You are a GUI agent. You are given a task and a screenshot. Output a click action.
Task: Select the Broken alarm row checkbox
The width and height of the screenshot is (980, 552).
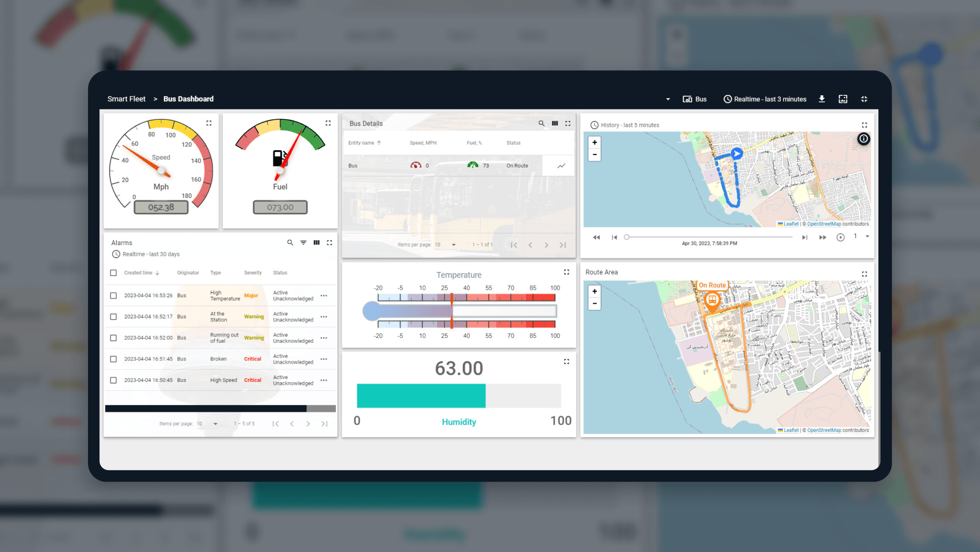point(113,359)
